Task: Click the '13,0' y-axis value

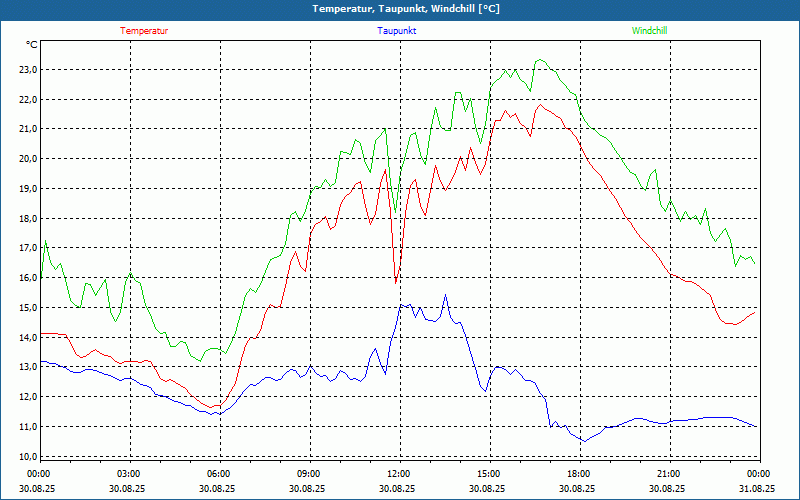Action: point(28,367)
